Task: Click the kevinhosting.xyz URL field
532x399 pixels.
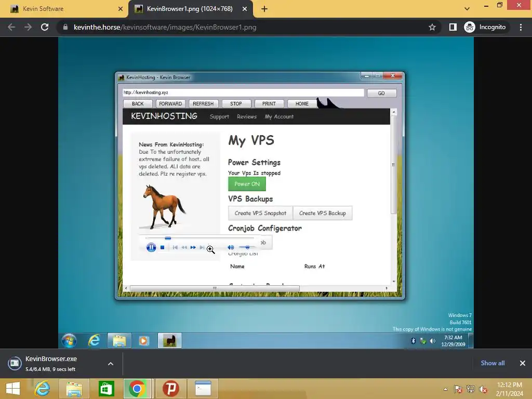Action: point(243,92)
